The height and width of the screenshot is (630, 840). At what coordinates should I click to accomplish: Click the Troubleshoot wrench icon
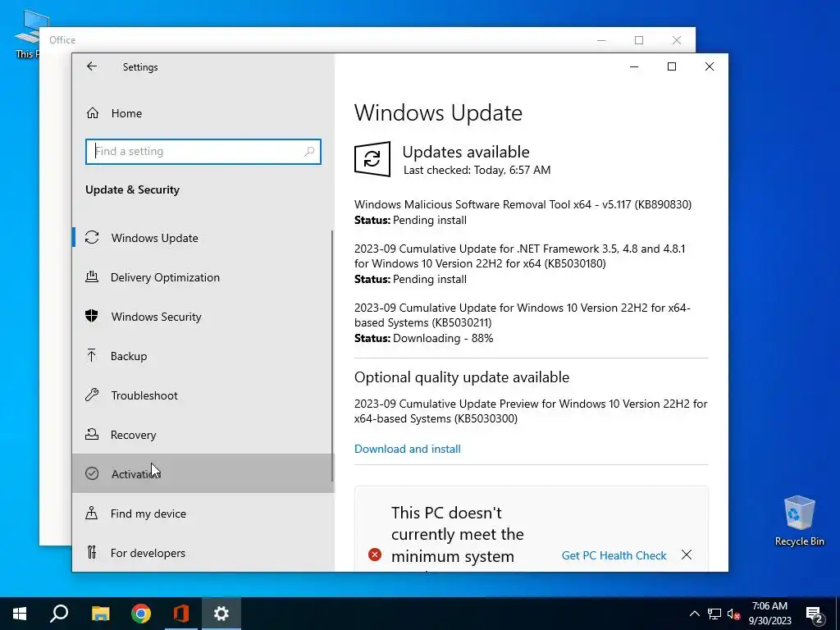coord(92,395)
